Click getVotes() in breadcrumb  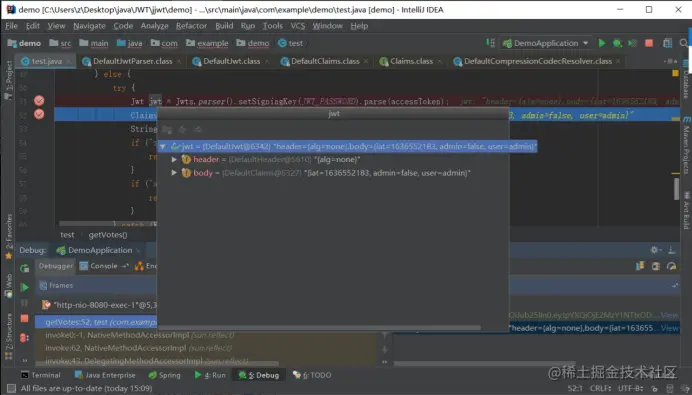pos(108,235)
